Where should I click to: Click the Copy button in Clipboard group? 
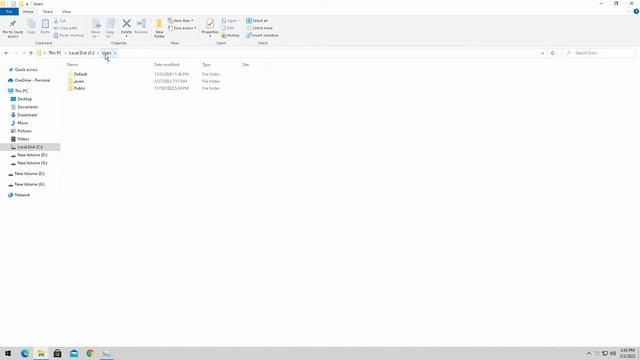[31, 27]
